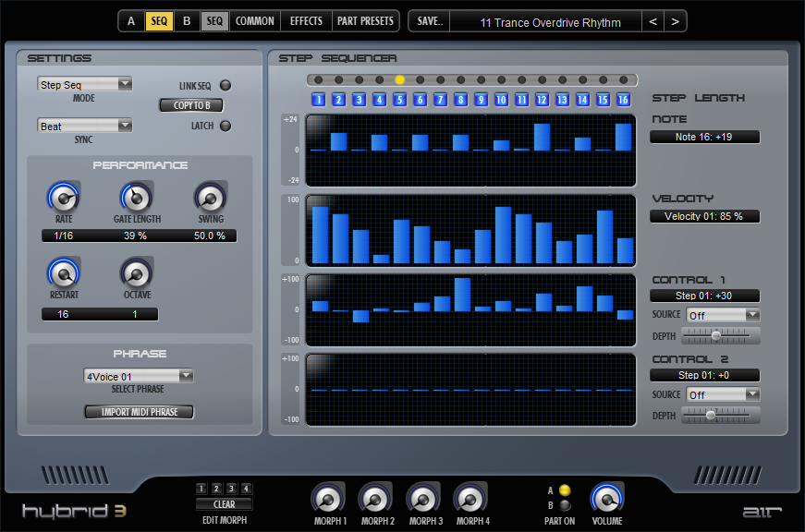Image resolution: width=805 pixels, height=532 pixels.
Task: Switch to Part B tab
Action: point(187,21)
